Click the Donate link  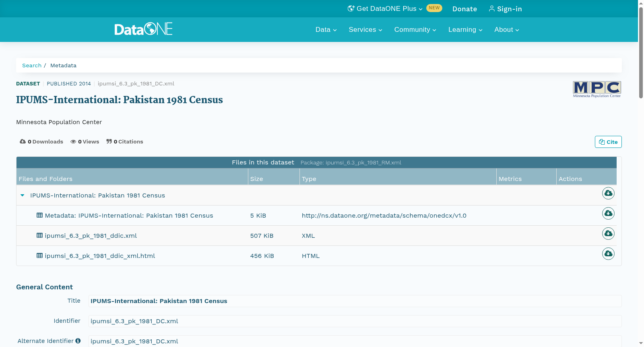464,9
